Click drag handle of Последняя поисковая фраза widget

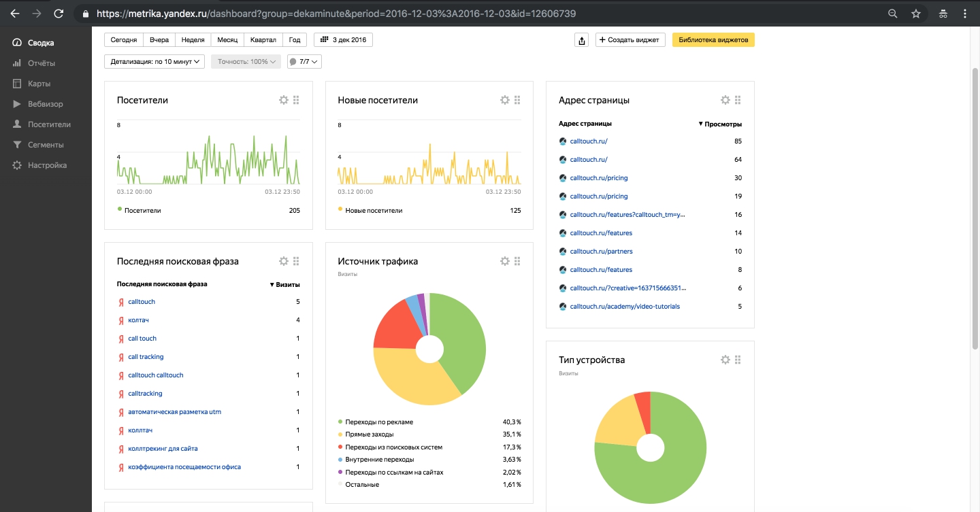[x=296, y=261]
